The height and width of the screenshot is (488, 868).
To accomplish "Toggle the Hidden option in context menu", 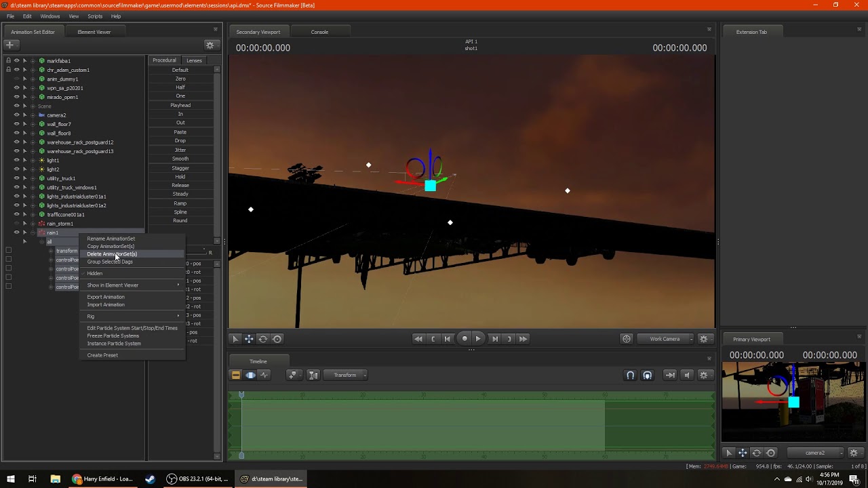I will [132, 273].
